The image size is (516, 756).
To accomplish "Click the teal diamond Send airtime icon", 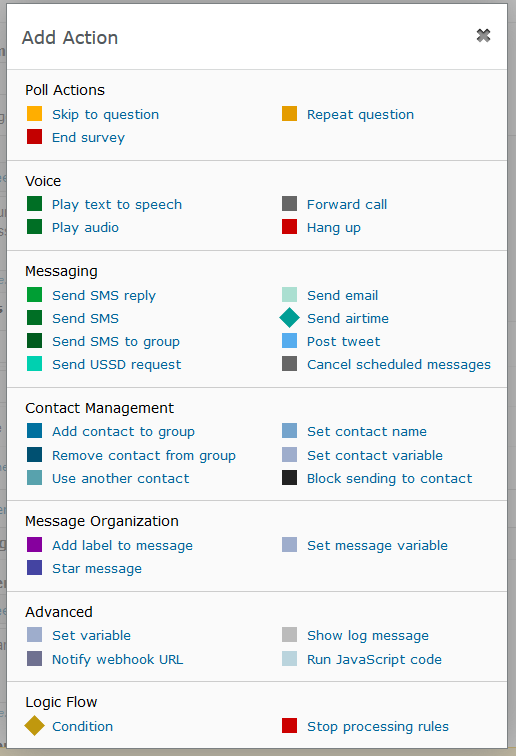I will pos(289,318).
